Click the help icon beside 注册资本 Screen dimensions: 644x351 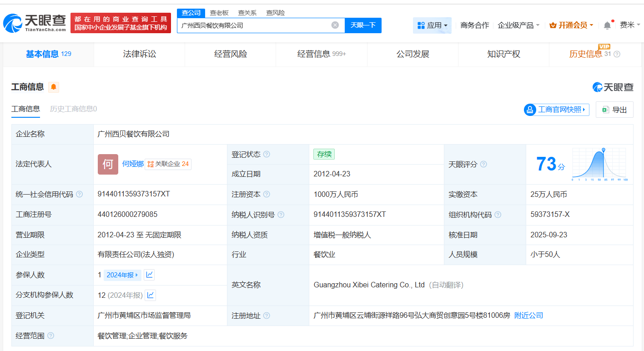(x=267, y=194)
